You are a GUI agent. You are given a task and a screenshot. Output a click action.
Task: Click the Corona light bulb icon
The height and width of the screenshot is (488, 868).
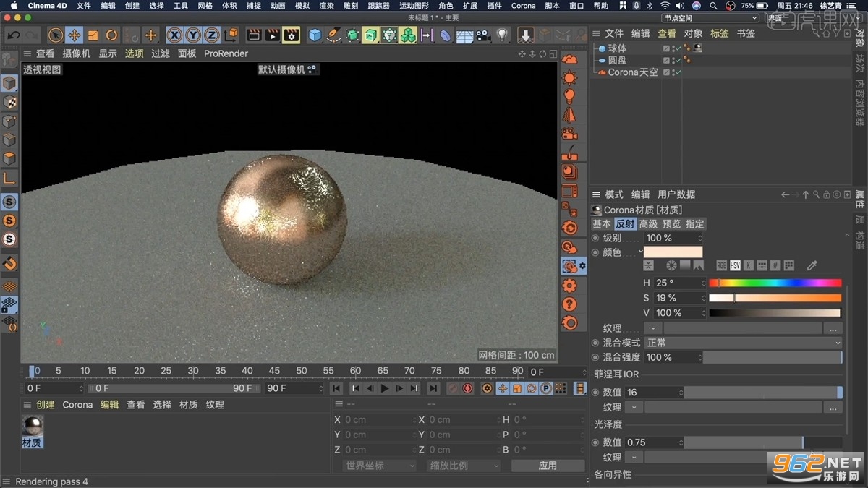click(x=570, y=97)
